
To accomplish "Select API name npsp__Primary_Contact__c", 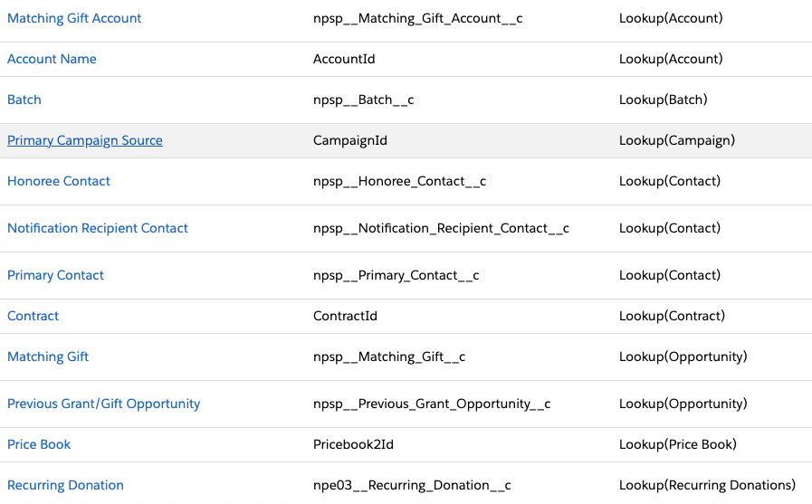I will pyautogui.click(x=396, y=276).
